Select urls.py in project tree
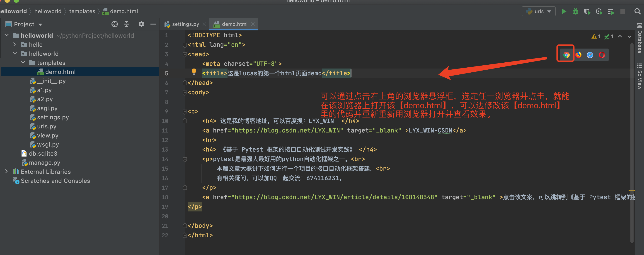Image resolution: width=644 pixels, height=255 pixels. (46, 126)
